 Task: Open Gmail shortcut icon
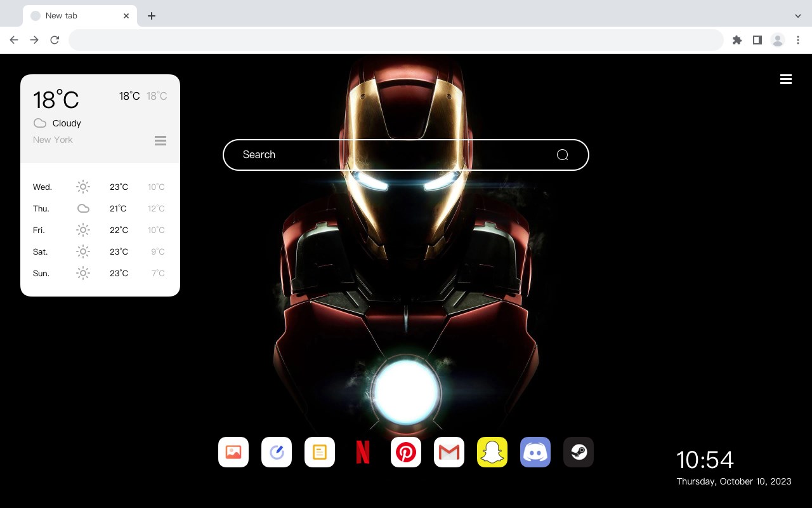pyautogui.click(x=449, y=452)
